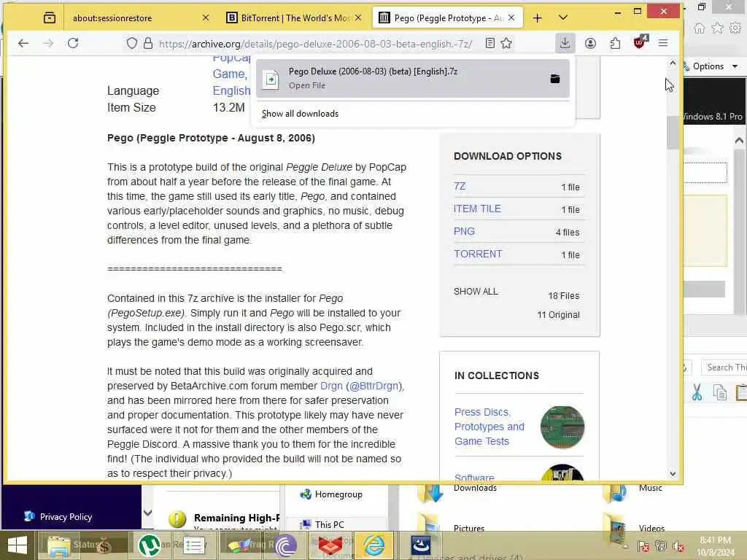Close the about:sessionrestore tab
Viewport: 747px width, 560px height.
pos(205,18)
